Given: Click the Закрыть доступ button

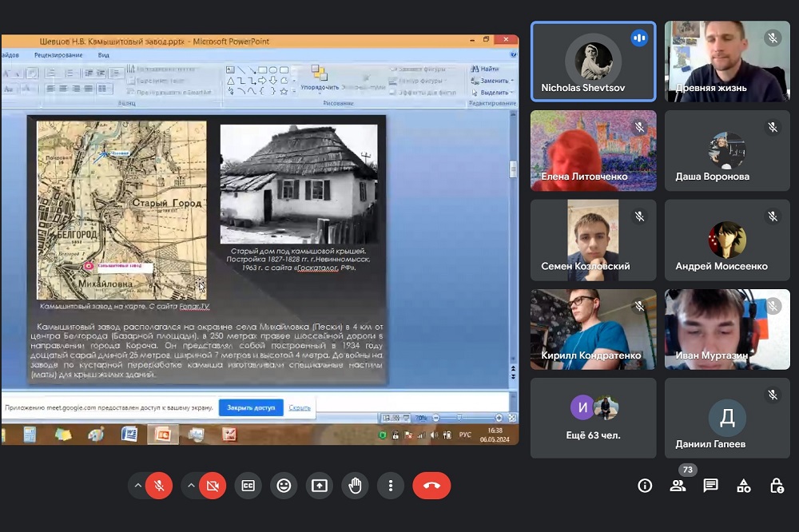Looking at the screenshot, I should point(251,407).
